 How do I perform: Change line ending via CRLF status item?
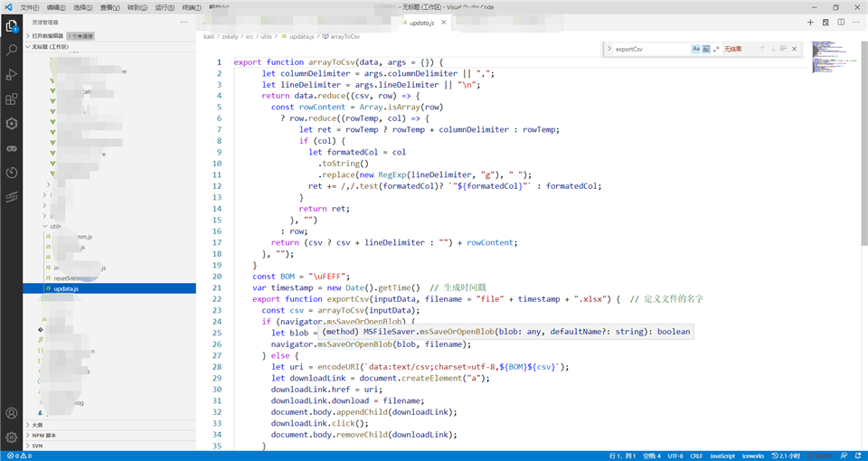coord(696,456)
